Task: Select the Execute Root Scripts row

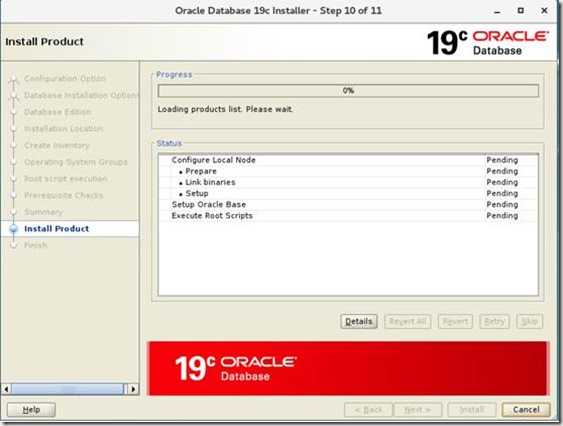Action: pyautogui.click(x=348, y=216)
